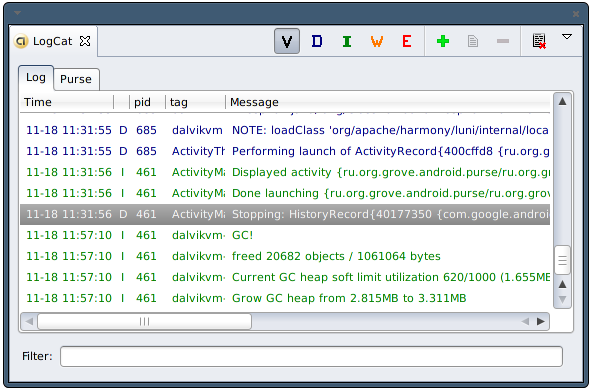This screenshot has height=391, width=593.
Task: Click the horizontal scrollbar far-left arrow
Action: pos(29,321)
